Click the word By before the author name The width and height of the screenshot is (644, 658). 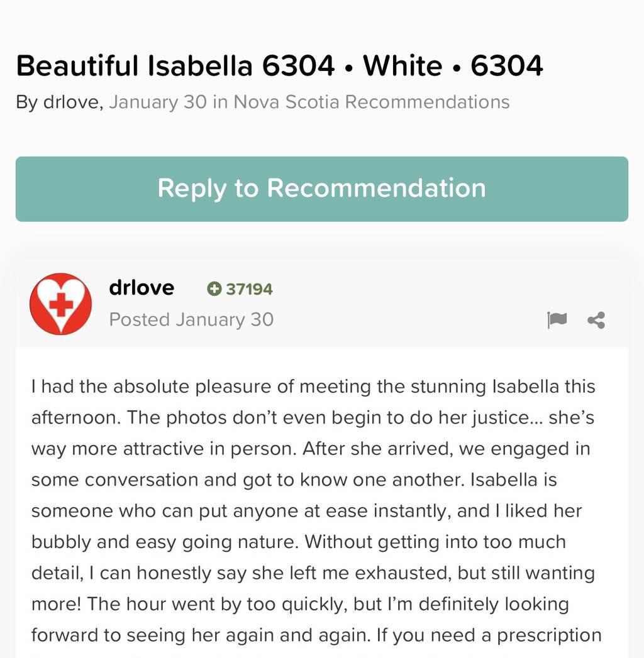click(x=27, y=102)
